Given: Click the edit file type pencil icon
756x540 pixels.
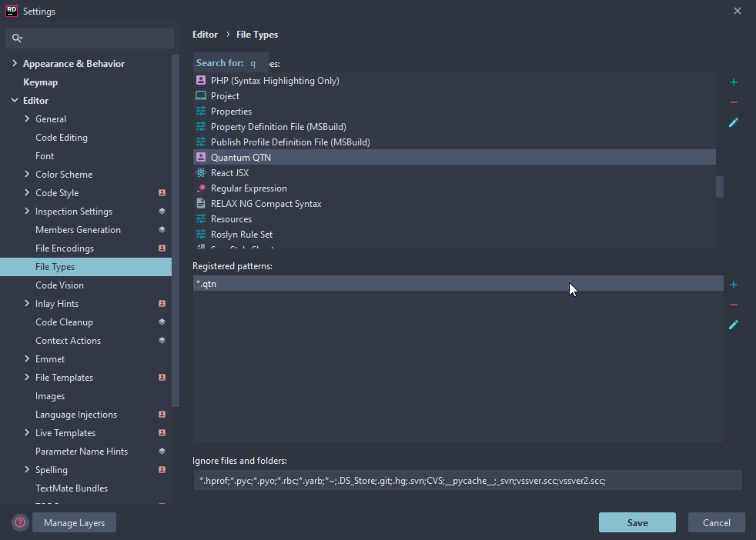Looking at the screenshot, I should point(734,122).
